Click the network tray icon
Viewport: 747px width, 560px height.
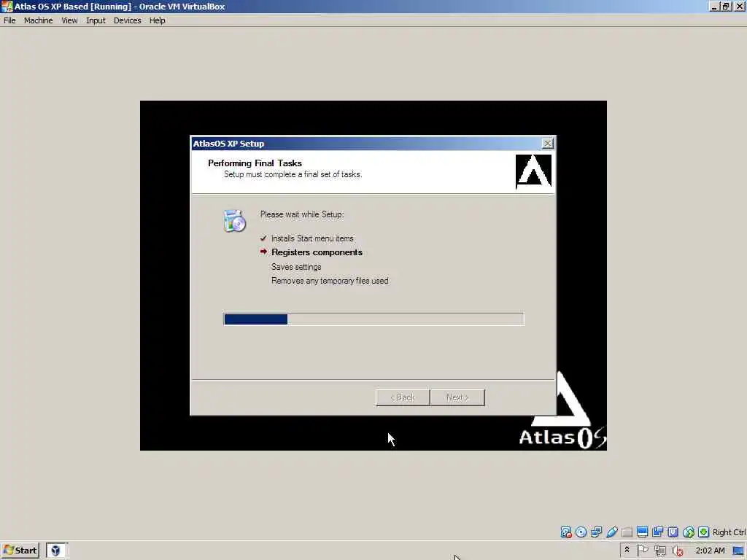(659, 551)
